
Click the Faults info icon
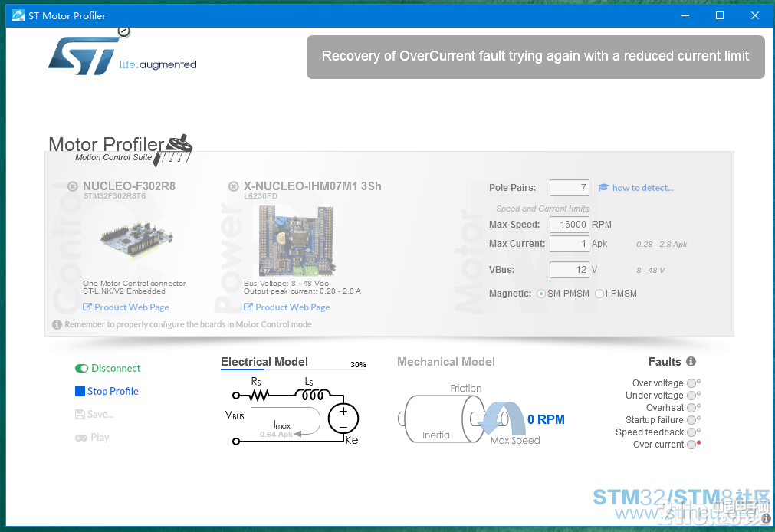pyautogui.click(x=691, y=361)
